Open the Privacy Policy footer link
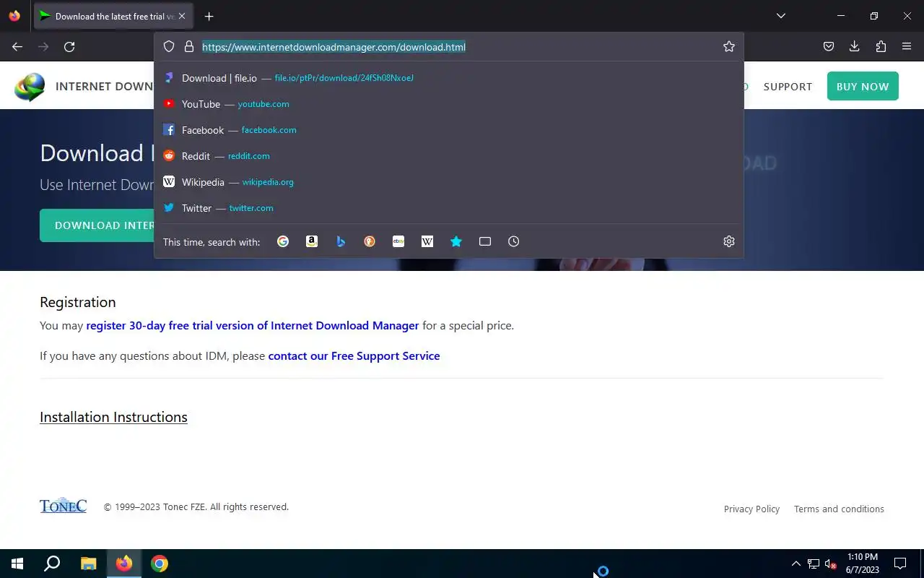924x578 pixels. click(x=751, y=509)
